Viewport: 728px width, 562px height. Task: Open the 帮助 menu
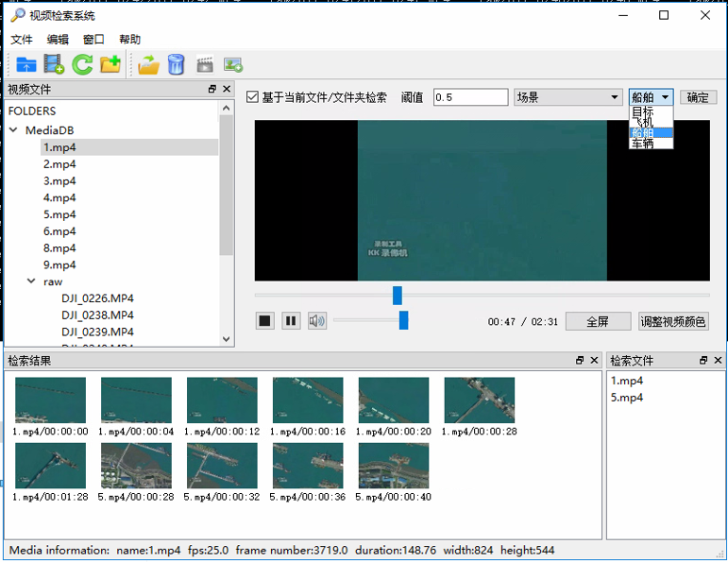click(x=130, y=40)
